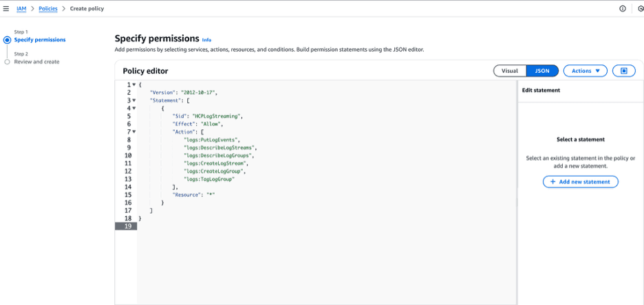The width and height of the screenshot is (644, 305).
Task: Collapse the fold arrow on line 1
Action: click(x=133, y=84)
